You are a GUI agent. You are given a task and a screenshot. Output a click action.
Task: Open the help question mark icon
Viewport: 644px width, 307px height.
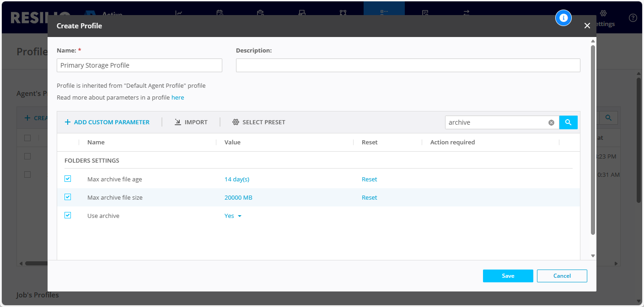point(633,18)
